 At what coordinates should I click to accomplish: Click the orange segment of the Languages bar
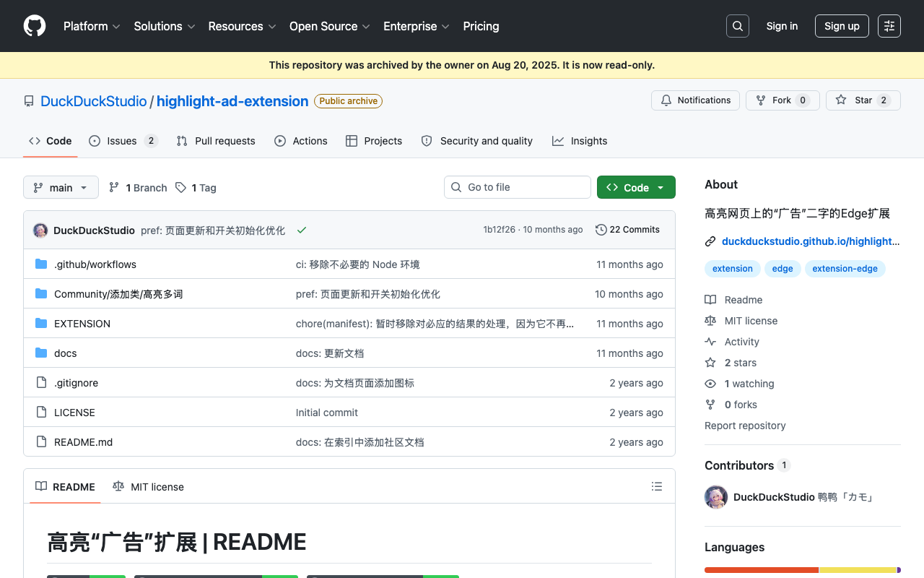762,571
